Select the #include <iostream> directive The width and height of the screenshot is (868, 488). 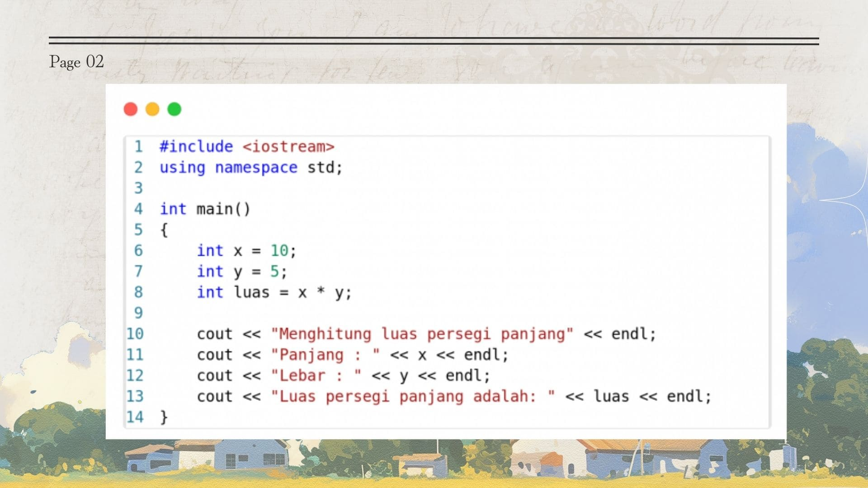[x=246, y=146]
